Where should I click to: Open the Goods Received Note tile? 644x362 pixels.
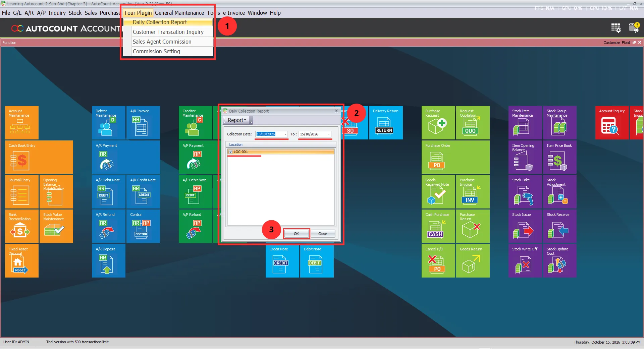tap(438, 192)
